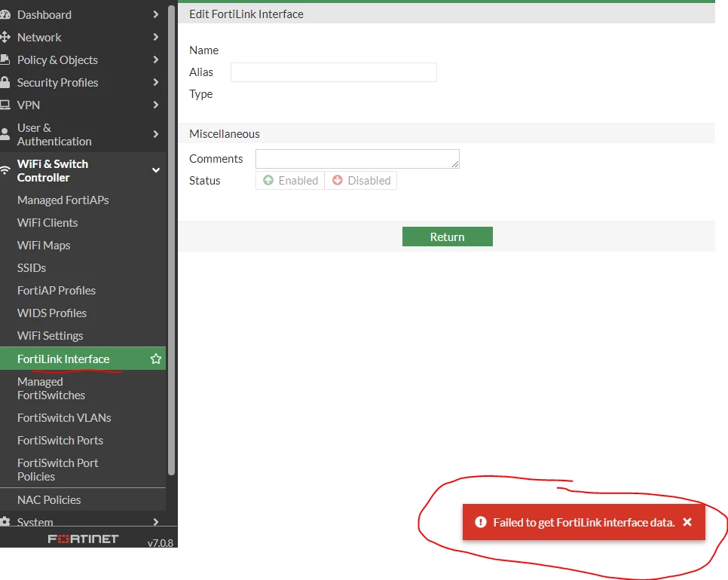Click the Dashboard menu label
Image resolution: width=728 pixels, height=580 pixels.
44,15
